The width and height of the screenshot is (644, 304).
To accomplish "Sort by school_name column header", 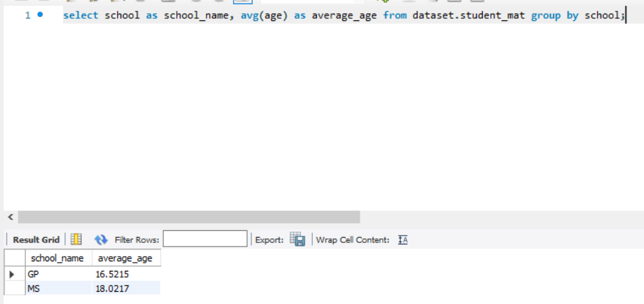I will click(59, 259).
